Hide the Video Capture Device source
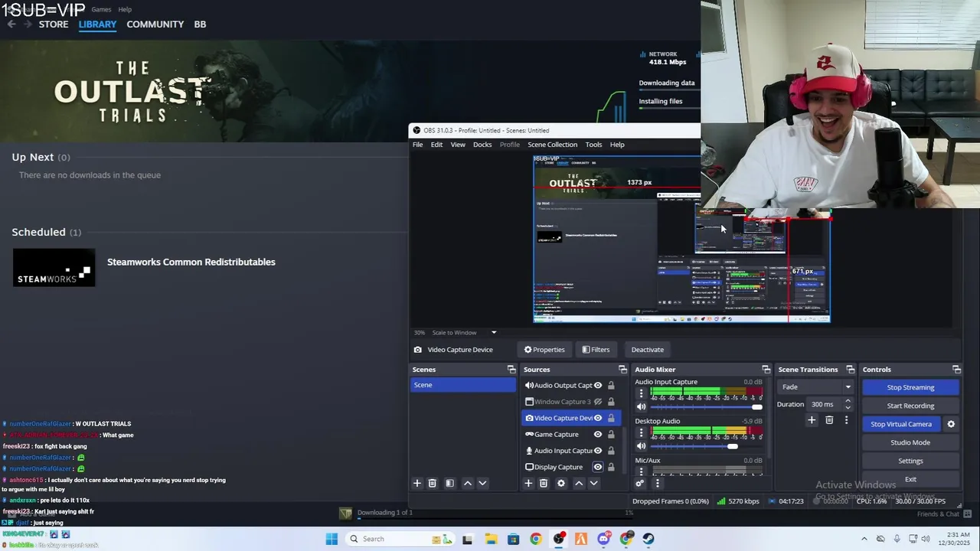The image size is (980, 551). [598, 418]
